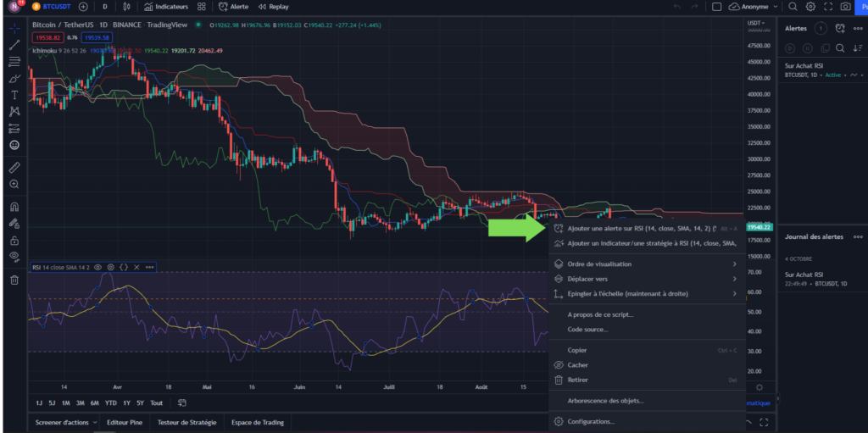Select Copier in context menu
Screen dimensions: 868x433
click(647, 350)
